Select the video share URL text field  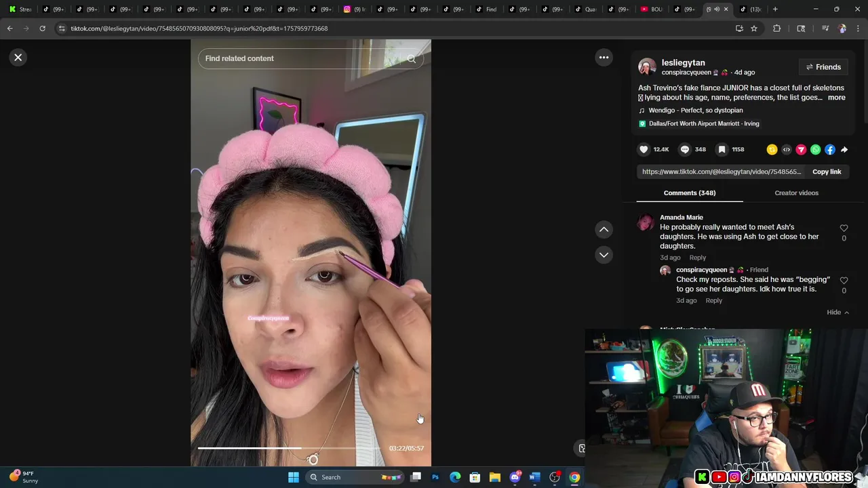722,172
